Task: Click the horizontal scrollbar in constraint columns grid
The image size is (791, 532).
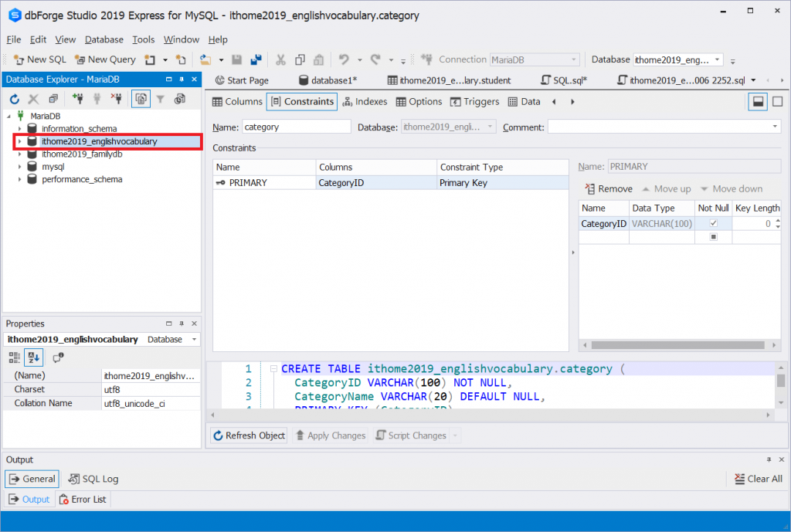Action: coord(677,345)
